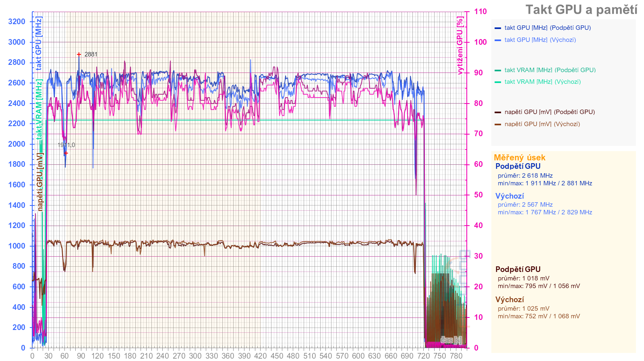
Task: Click 'min/max: 1 767 MHz / 2 829 MHz'
Action: 545,212
